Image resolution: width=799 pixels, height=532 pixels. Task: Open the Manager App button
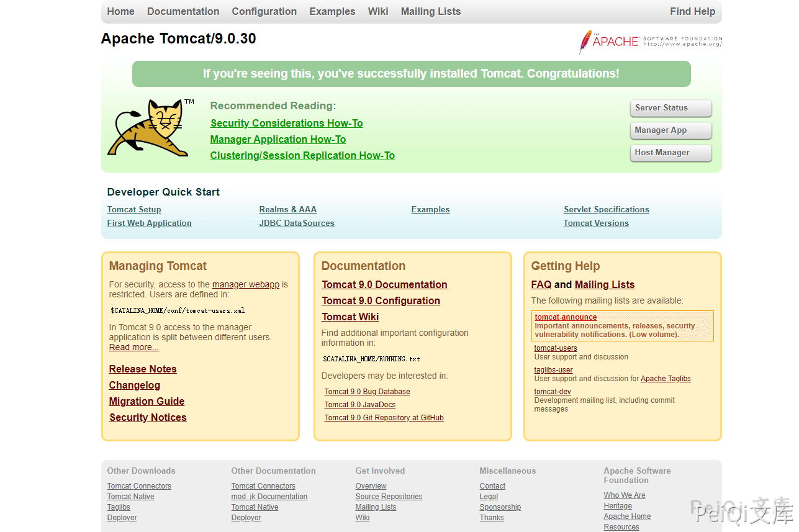click(x=670, y=130)
